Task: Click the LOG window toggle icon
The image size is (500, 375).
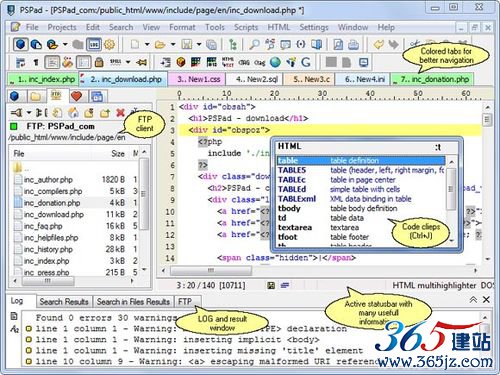Action: tap(94, 44)
